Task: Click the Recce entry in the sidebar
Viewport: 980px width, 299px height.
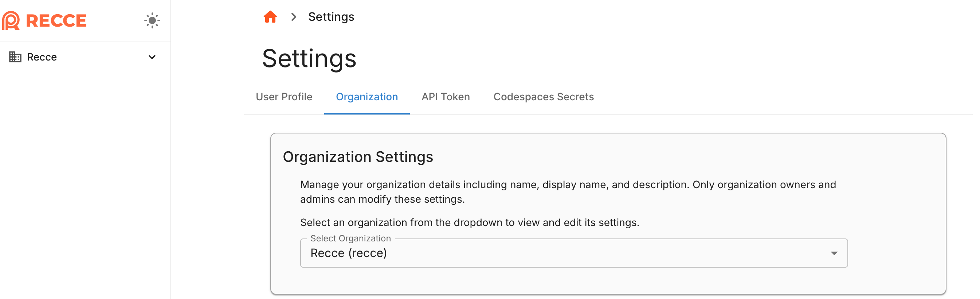Action: 42,57
